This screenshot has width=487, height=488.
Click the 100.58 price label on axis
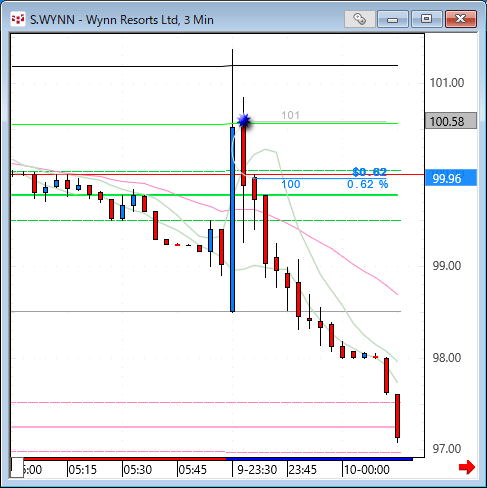[x=451, y=121]
